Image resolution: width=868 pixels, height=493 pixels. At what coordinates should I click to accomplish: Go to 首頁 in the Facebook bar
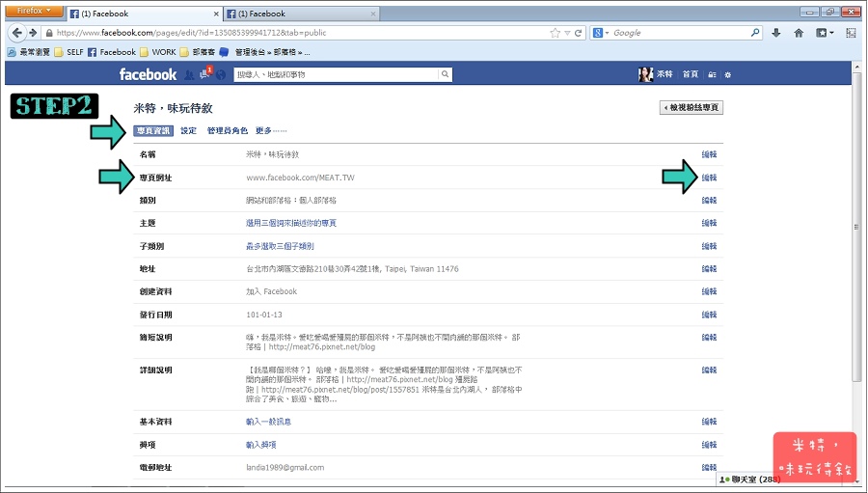(690, 74)
